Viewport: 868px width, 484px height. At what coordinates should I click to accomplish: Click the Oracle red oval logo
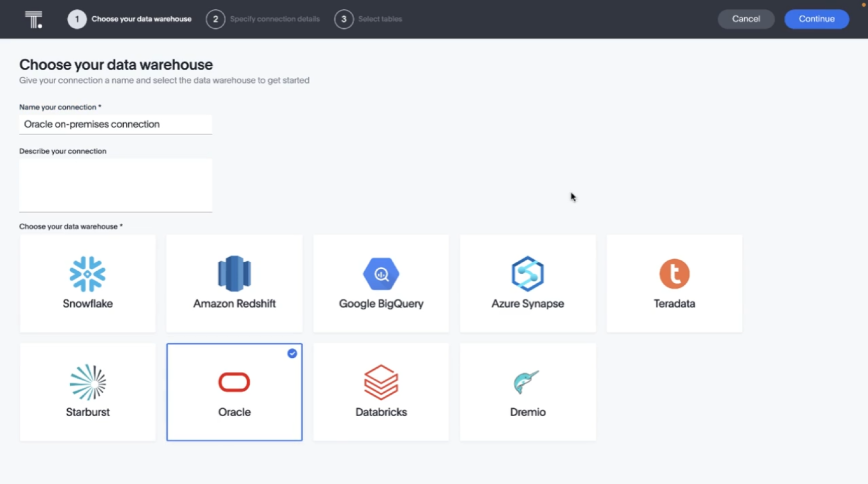point(234,382)
